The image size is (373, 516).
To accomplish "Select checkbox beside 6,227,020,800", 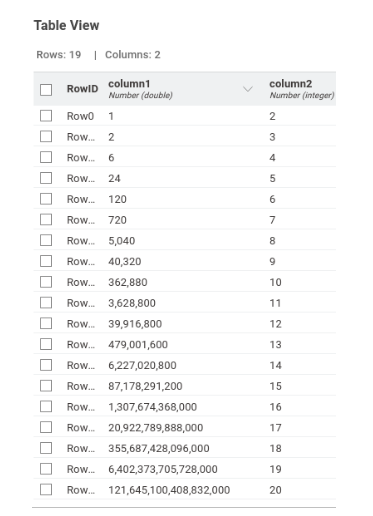I will click(46, 365).
